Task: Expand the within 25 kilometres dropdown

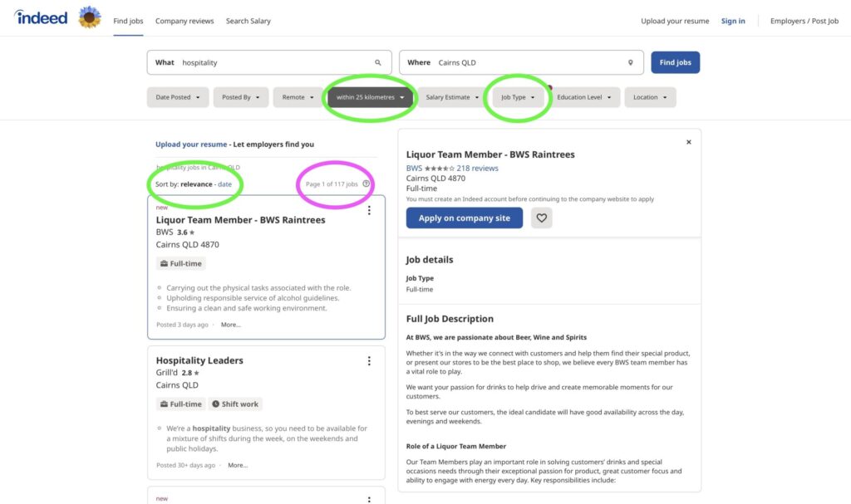Action: click(370, 97)
